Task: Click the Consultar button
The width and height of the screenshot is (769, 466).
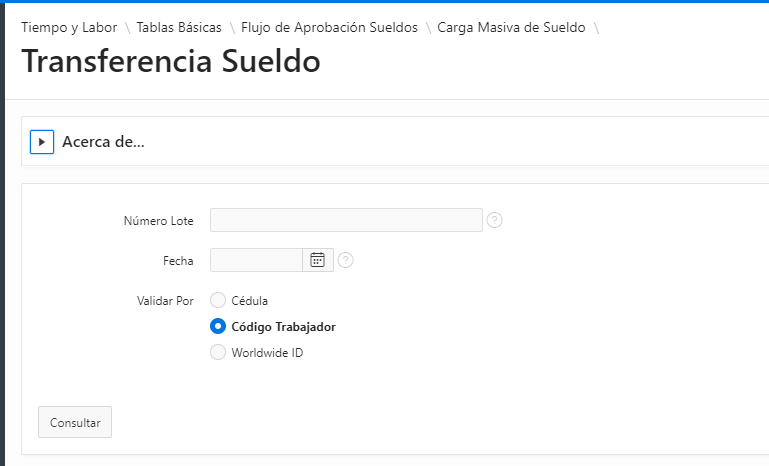Action: [75, 422]
